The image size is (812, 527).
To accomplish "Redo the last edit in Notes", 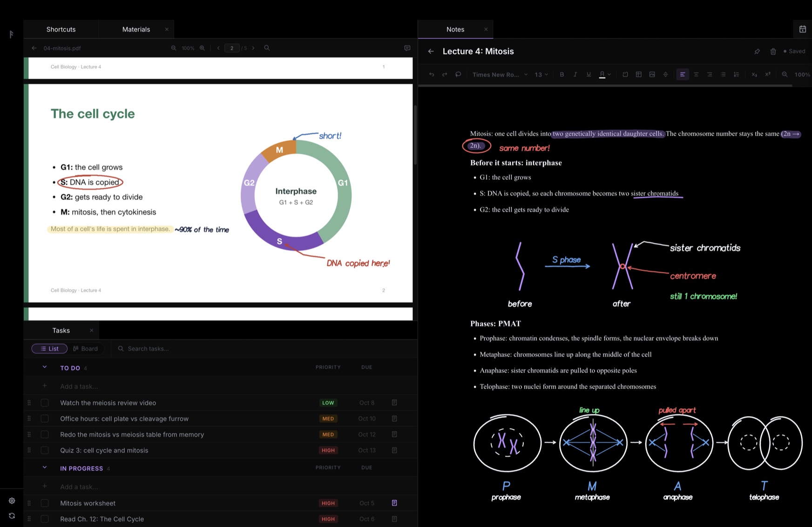I will [x=445, y=74].
